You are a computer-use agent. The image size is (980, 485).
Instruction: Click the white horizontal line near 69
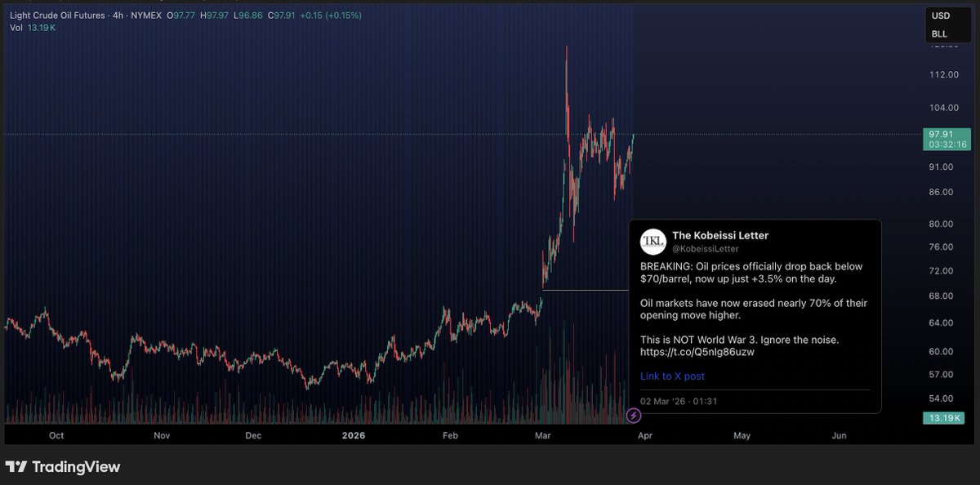coord(586,290)
